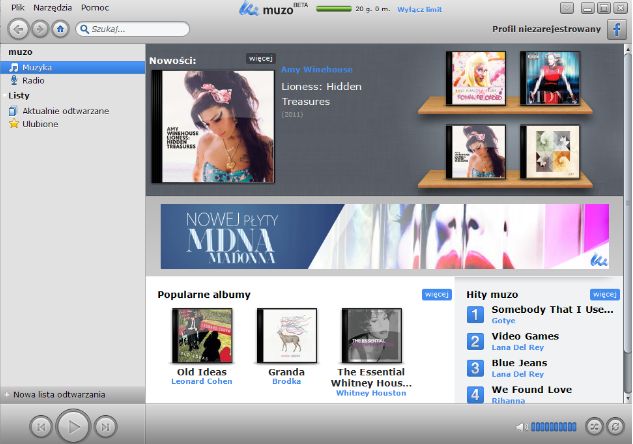Screen dimensions: 633x444
Task: Open the Plik menu
Action: [x=18, y=8]
